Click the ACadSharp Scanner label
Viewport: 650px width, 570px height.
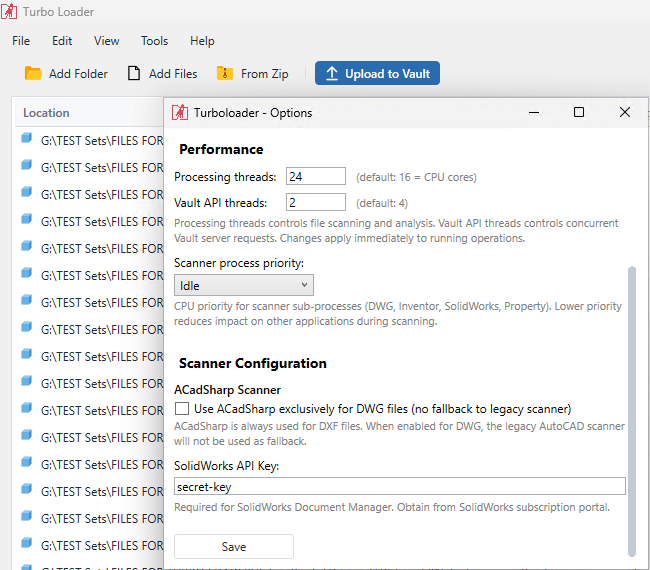coord(227,390)
